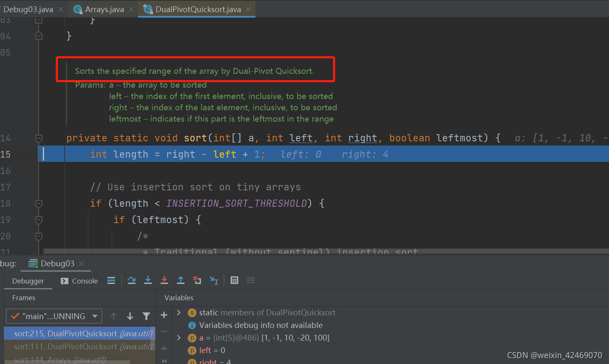Viewport: 609px width, 364px height.
Task: Click inline hint 'right: 4' on line 15
Action: click(365, 154)
